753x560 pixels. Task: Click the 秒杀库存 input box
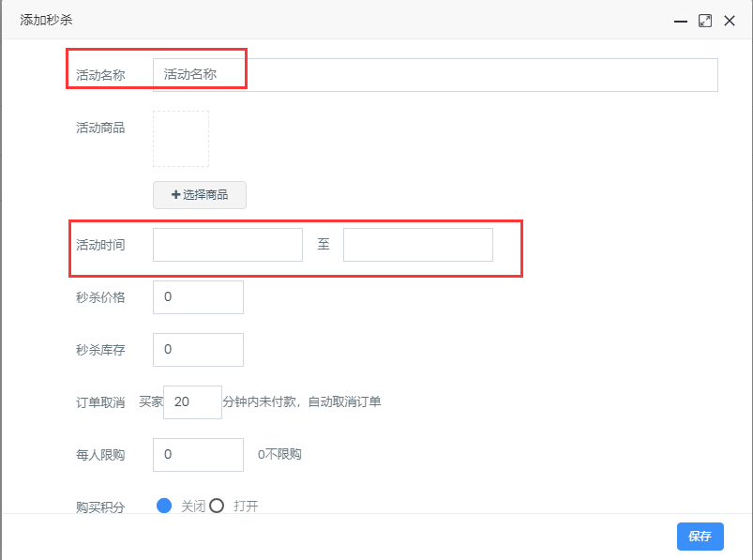(199, 350)
